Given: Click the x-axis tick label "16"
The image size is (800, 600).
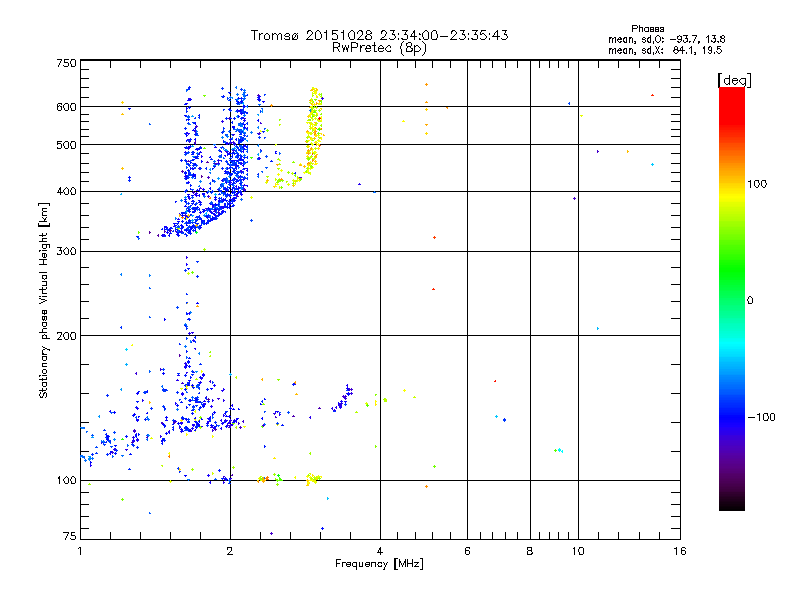Looking at the screenshot, I should pos(680,551).
